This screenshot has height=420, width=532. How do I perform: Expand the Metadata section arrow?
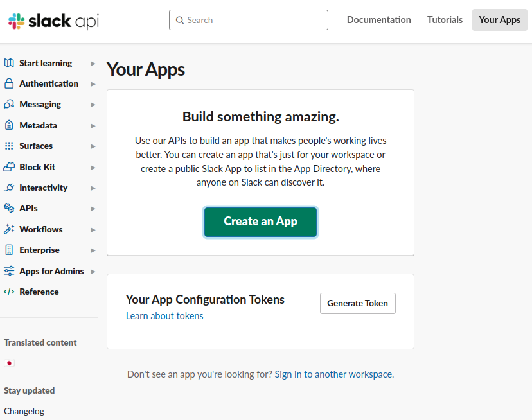(x=93, y=126)
